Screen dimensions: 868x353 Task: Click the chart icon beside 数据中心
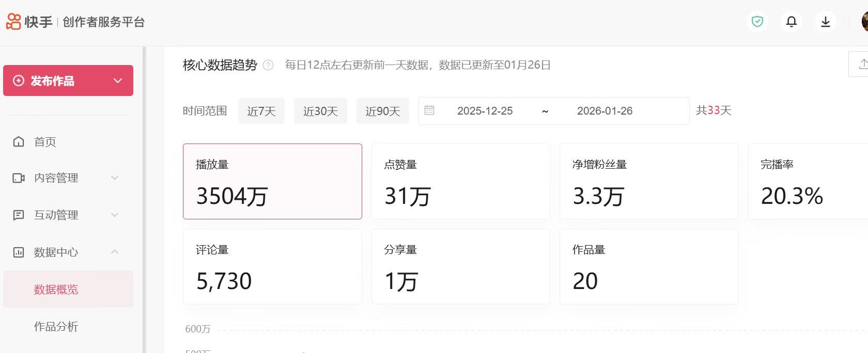pos(19,252)
